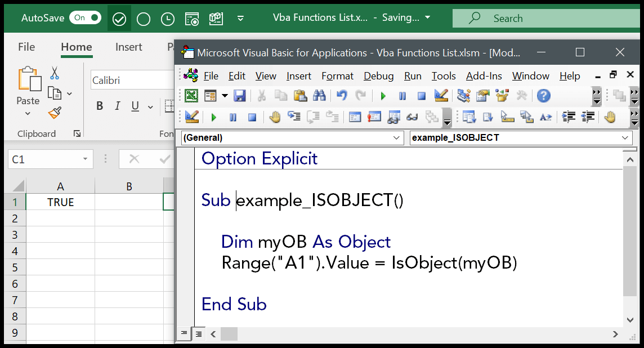Open VBA Help with the question mark icon
The width and height of the screenshot is (644, 348).
543,96
